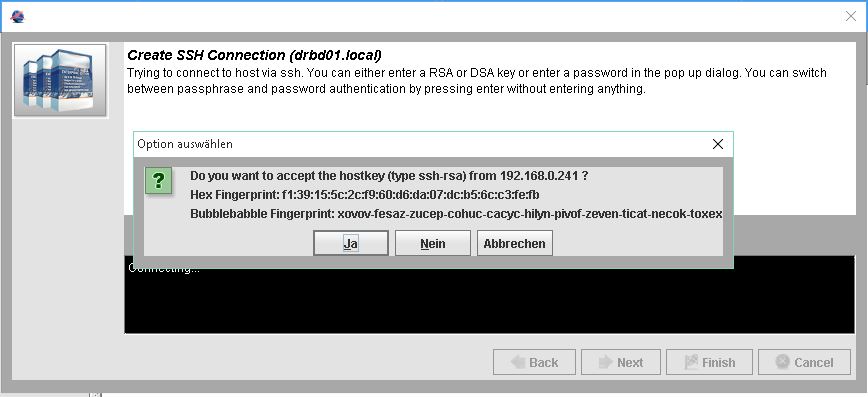Close the Option auswählen dialog
This screenshot has height=397, width=868.
(x=718, y=144)
